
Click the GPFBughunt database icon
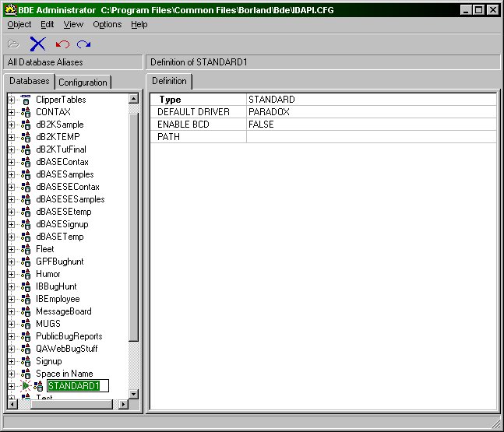26,262
